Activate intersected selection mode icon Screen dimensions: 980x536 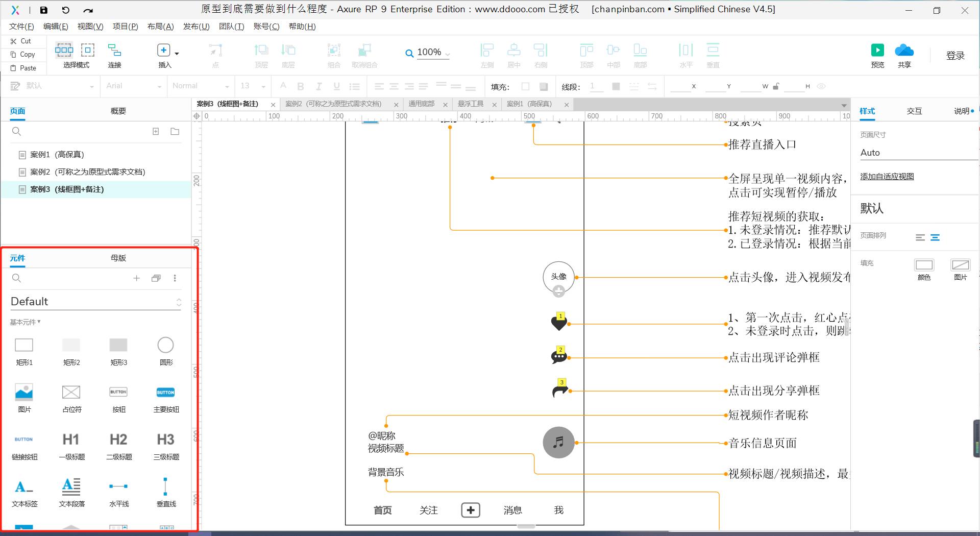(64, 50)
